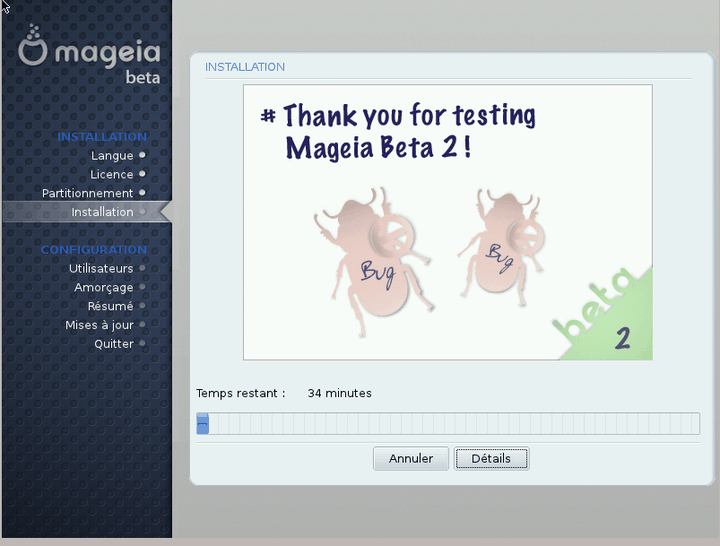Click the INSTALLATION sidebar heading

(102, 137)
